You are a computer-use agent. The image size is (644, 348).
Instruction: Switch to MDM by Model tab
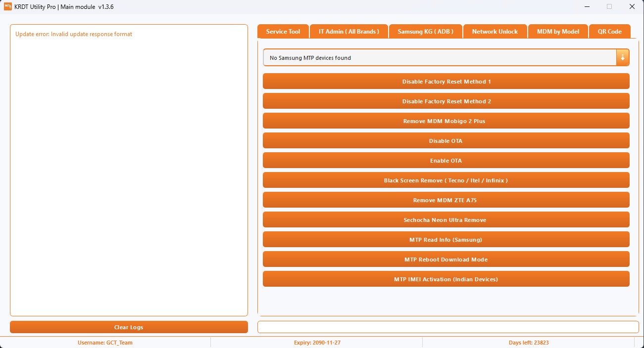click(557, 31)
